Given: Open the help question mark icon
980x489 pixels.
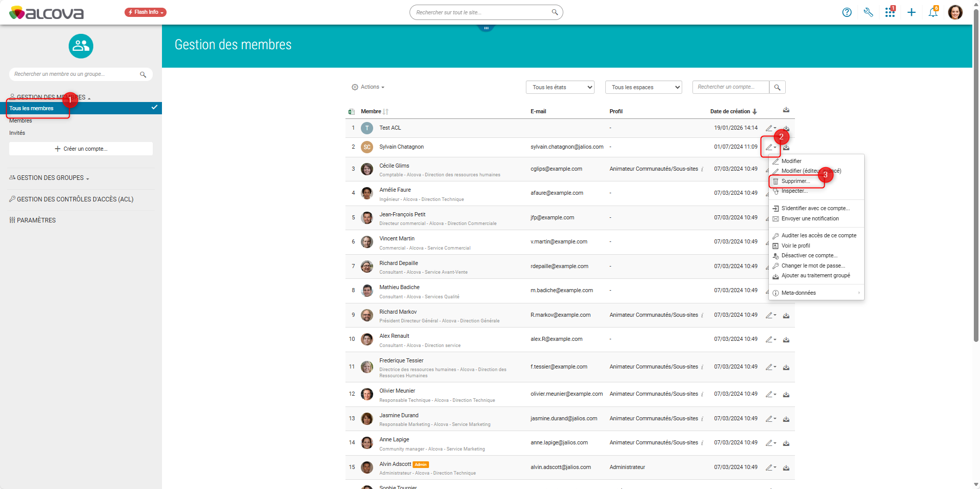Looking at the screenshot, I should click(847, 12).
